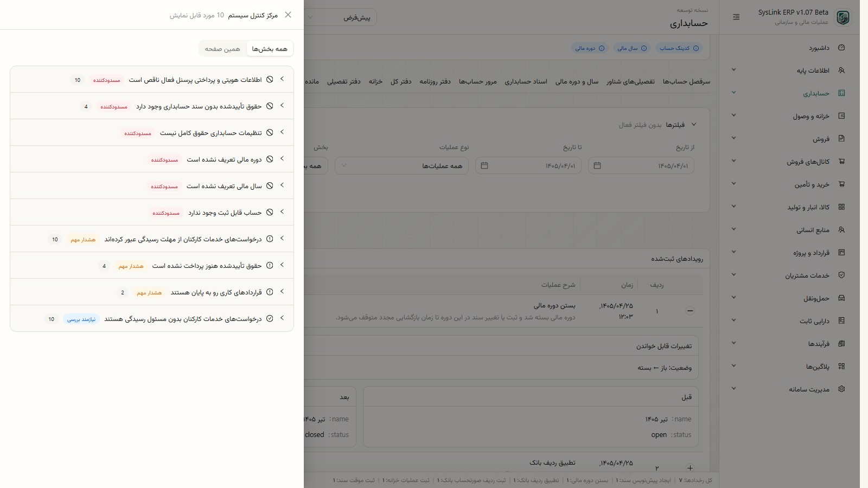
Task: Click the مدیریت سامانه gear icon
Action: click(x=841, y=389)
